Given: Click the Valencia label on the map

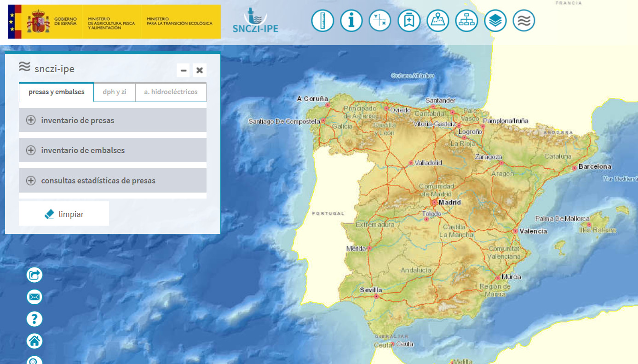Looking at the screenshot, I should 533,231.
